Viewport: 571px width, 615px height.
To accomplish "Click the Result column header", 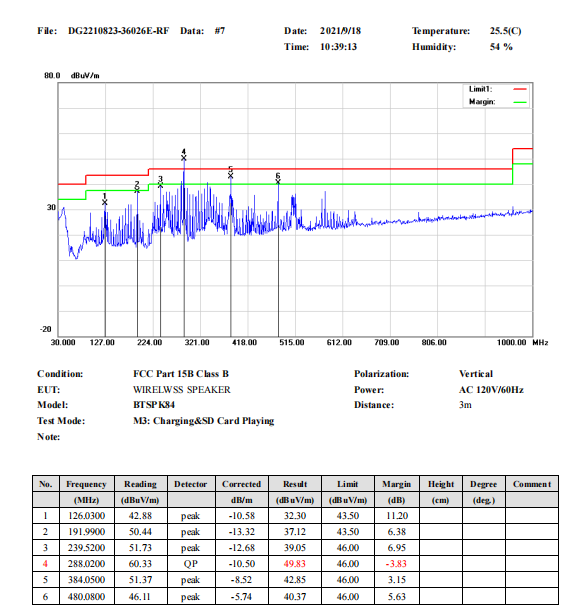I will tap(295, 484).
